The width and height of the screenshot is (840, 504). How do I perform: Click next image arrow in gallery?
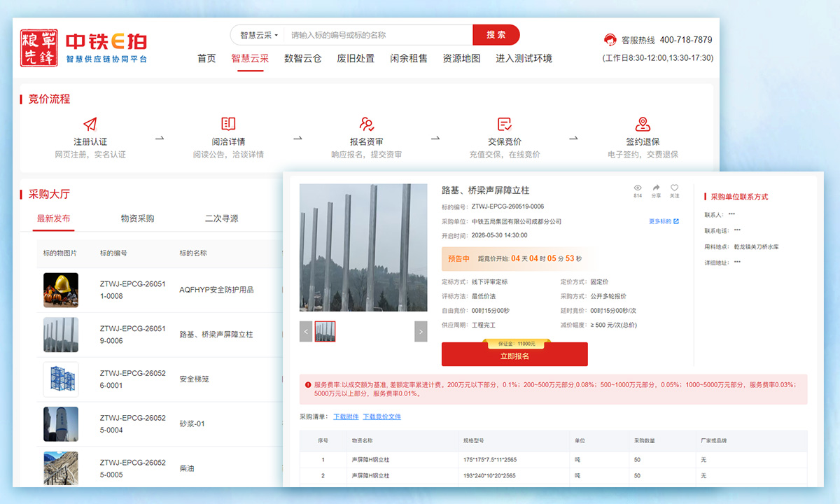[421, 331]
